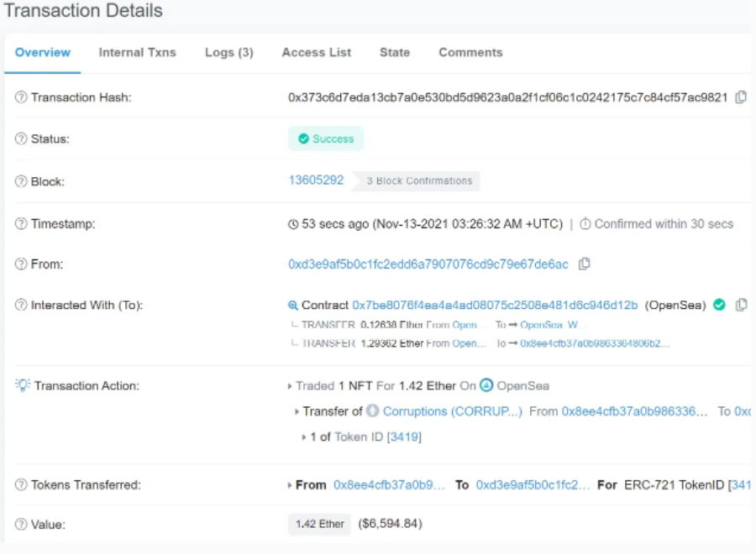This screenshot has width=756, height=554.
Task: Open contract address 0x7be8076f4ea4a4ad... link
Action: tap(495, 305)
